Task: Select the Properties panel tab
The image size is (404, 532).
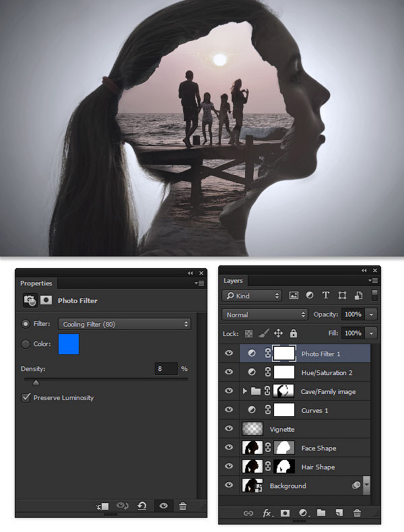Action: point(36,283)
